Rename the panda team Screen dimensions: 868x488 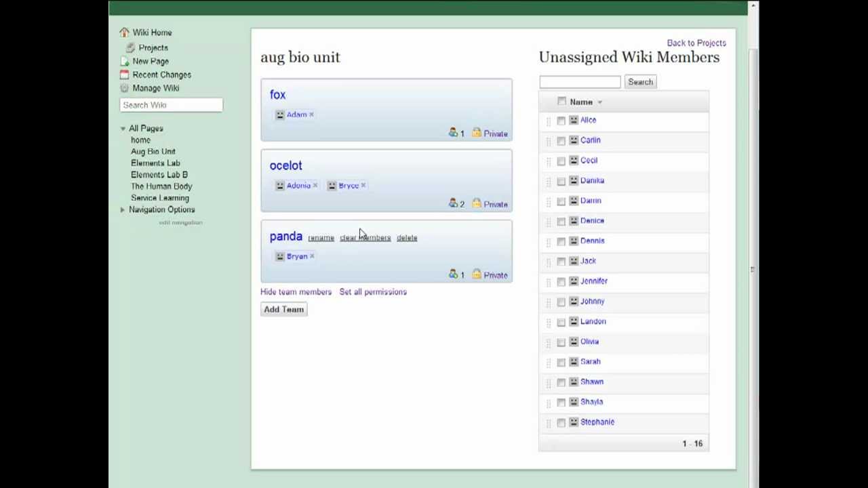(x=321, y=238)
